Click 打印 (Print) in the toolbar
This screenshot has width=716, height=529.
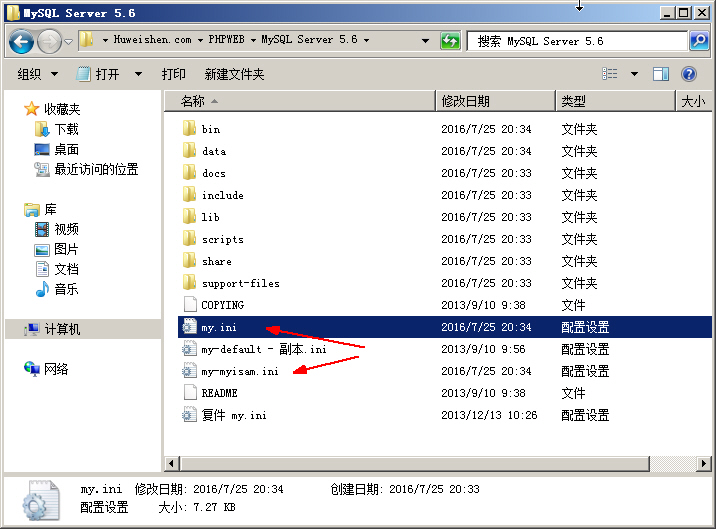point(173,74)
